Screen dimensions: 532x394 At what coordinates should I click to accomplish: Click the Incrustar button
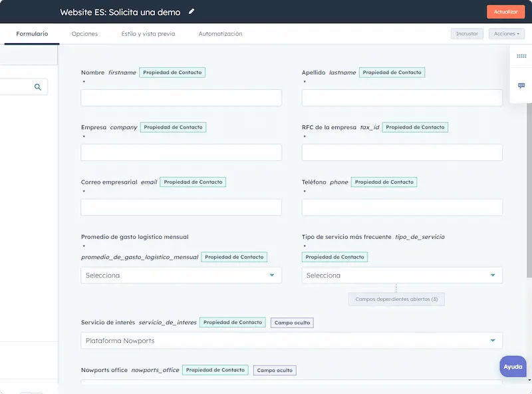point(467,34)
